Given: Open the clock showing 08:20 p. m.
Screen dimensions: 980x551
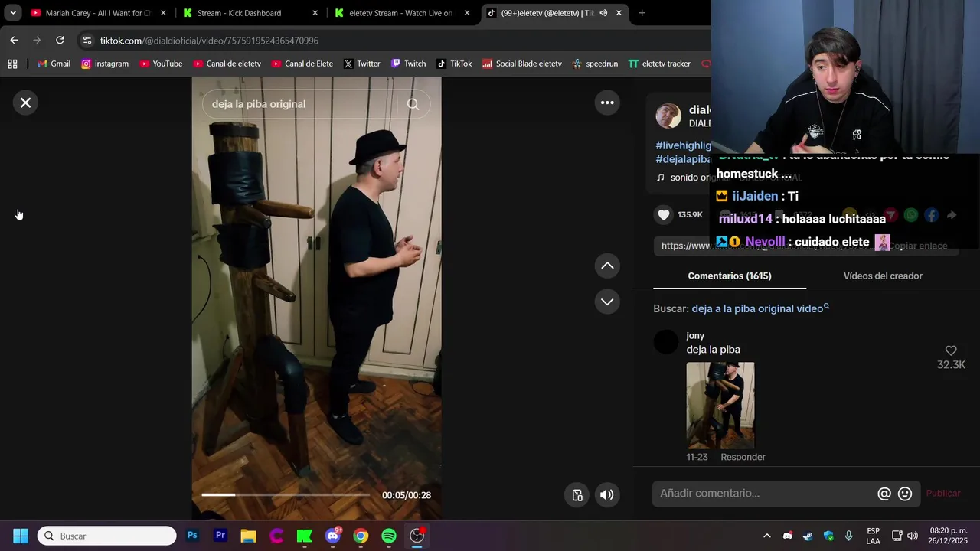Looking at the screenshot, I should click(948, 536).
